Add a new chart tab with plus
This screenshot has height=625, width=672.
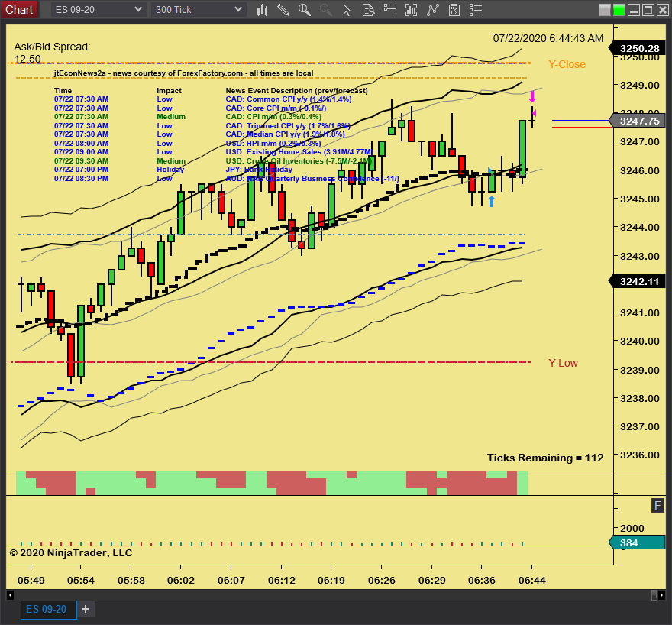(x=86, y=609)
